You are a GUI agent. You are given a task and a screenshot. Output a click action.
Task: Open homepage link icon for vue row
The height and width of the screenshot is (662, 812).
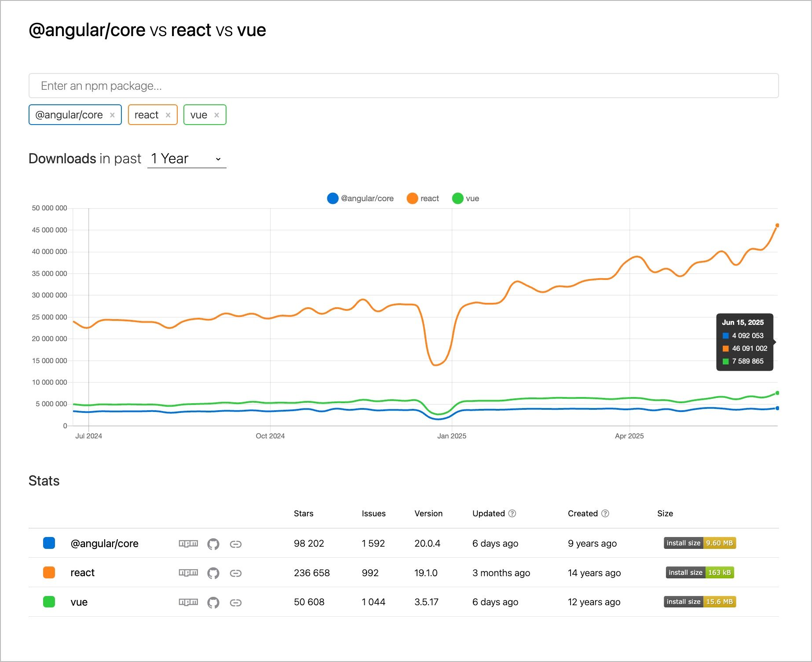point(236,603)
